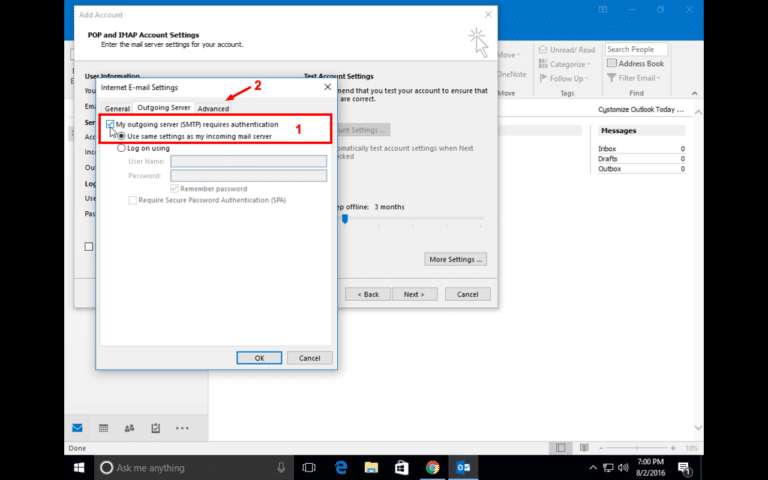The height and width of the screenshot is (480, 768).
Task: Collapse the Outlook ribbon
Action: point(695,93)
